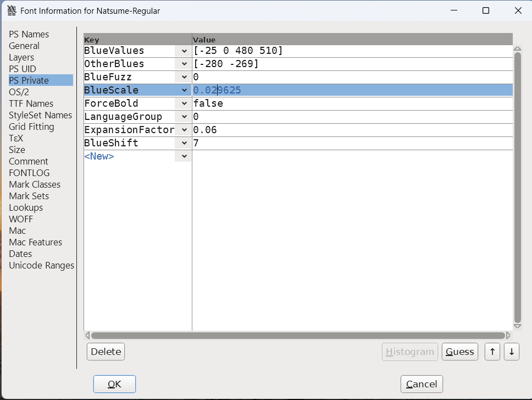Click the Delete button
This screenshot has width=532, height=400.
tap(106, 351)
